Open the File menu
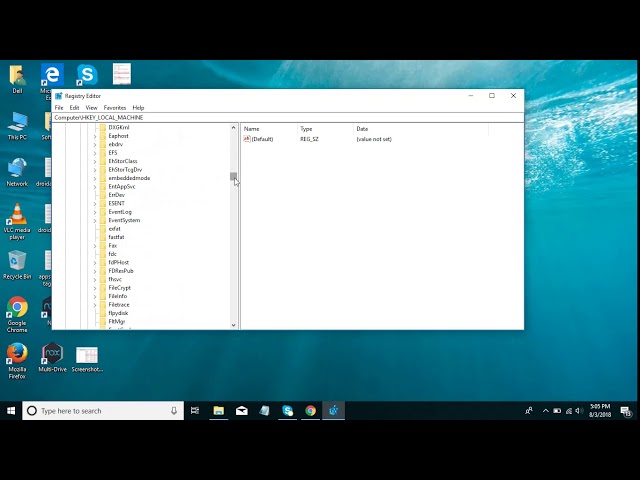Screen dimensions: 640x480 pos(59,108)
